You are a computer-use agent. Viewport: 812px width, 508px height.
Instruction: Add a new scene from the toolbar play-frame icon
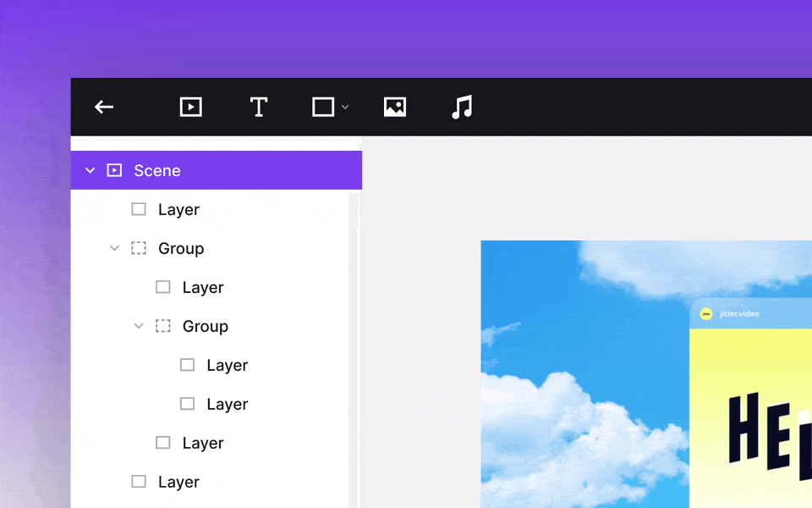(x=190, y=108)
